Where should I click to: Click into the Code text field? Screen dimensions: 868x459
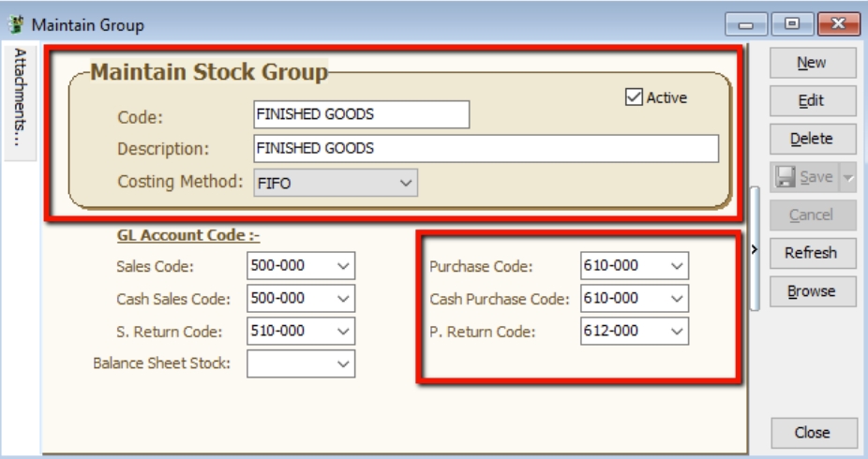[360, 114]
